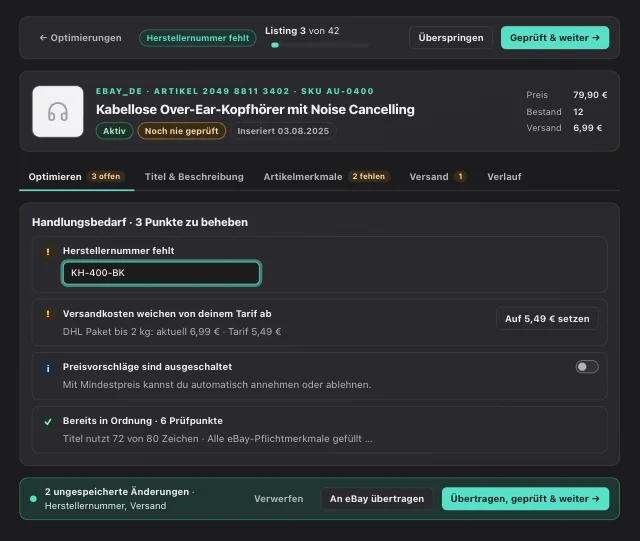Click the Bestand value 12
This screenshot has height=541, width=640.
click(x=578, y=112)
